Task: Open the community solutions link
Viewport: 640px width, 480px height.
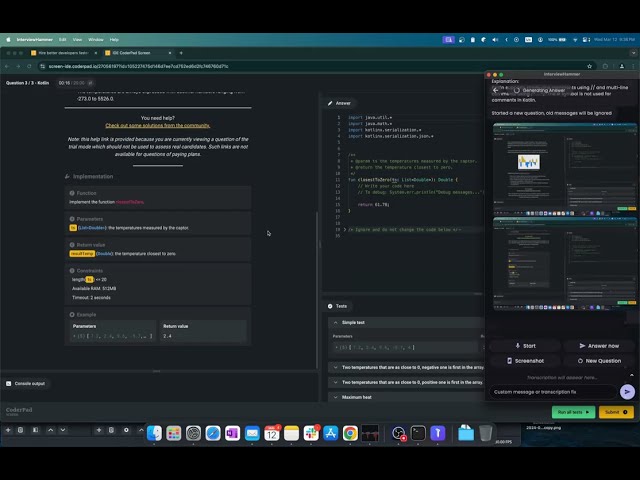Action: 158,125
